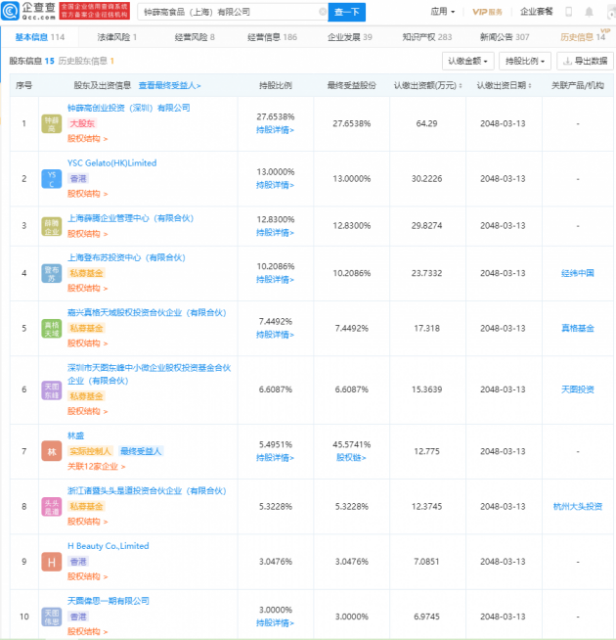Image resolution: width=616 pixels, height=640 pixels.
Task: Click the 查一下 search button
Action: click(x=347, y=12)
